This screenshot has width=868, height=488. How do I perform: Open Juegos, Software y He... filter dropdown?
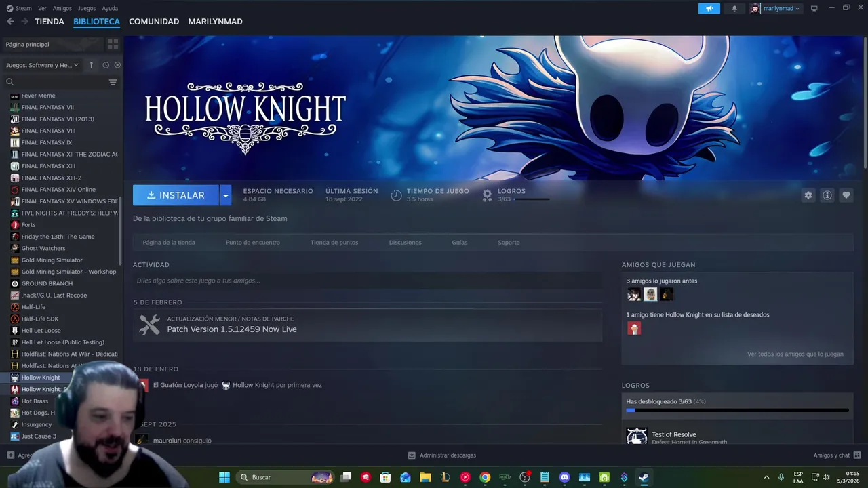pyautogui.click(x=43, y=65)
